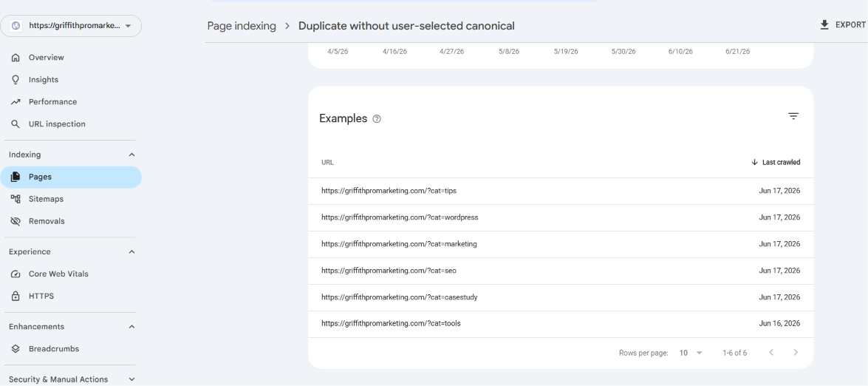This screenshot has width=868, height=386.
Task: Expand Security & Manual Actions section
Action: (131, 379)
